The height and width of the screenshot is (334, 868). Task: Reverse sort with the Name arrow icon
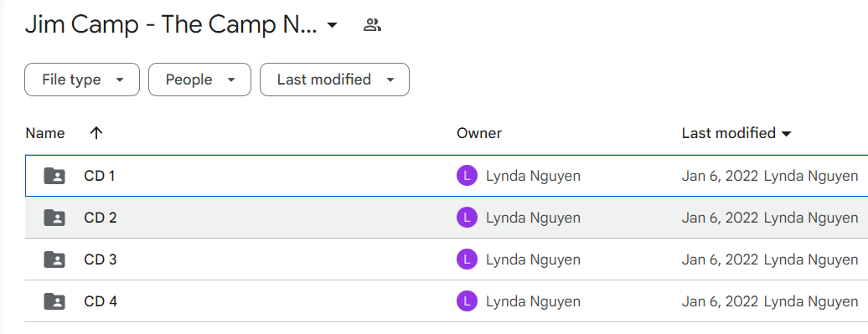pyautogui.click(x=96, y=133)
